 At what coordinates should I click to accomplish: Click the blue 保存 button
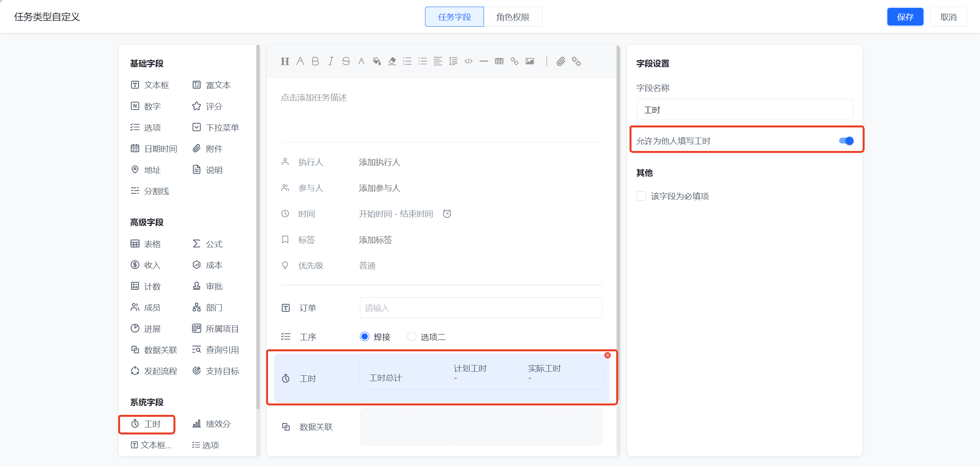[905, 17]
